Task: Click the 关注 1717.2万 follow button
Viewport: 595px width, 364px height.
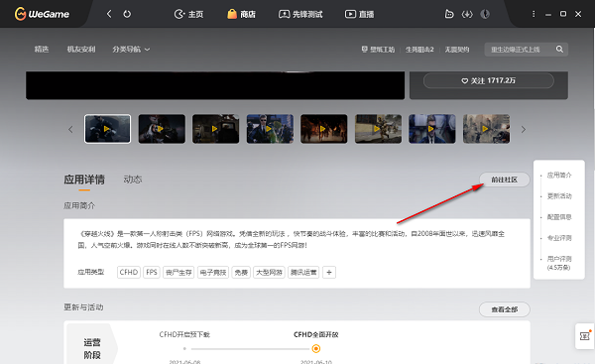Action: pos(488,81)
